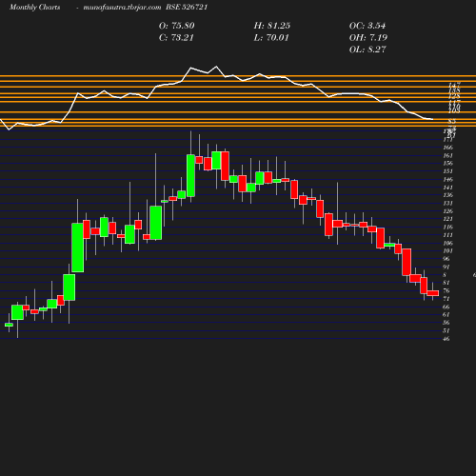Click price axis label 76
This screenshot has width=476, height=476.
tap(446, 290)
